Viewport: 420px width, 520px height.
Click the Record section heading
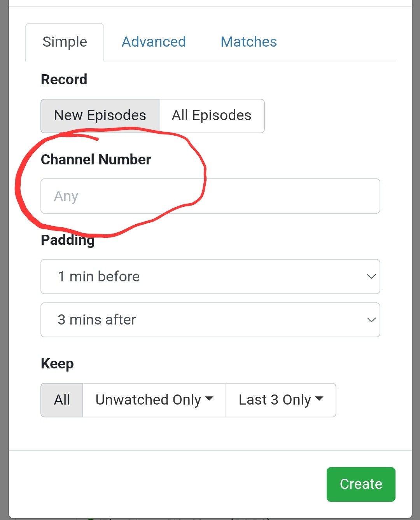pos(64,80)
